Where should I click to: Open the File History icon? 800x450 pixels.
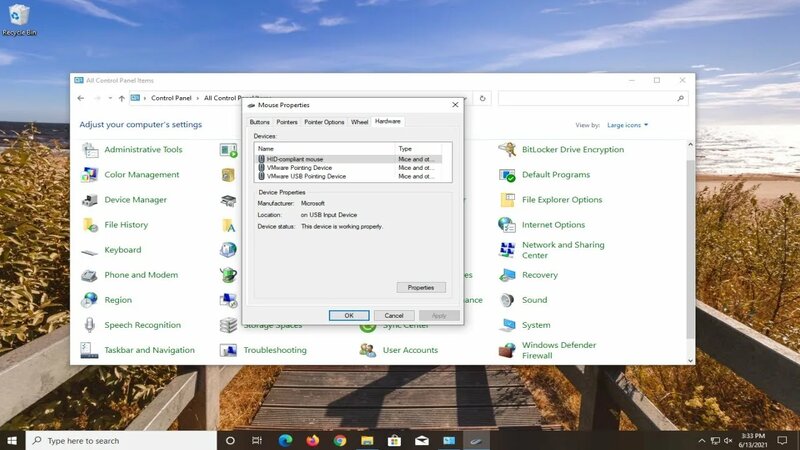tap(90, 225)
